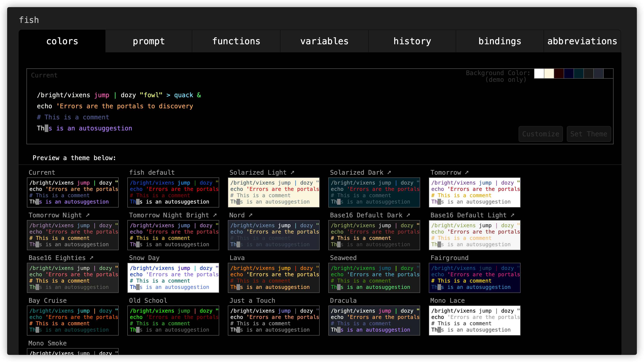Select the colors tab
644x362 pixels.
62,41
